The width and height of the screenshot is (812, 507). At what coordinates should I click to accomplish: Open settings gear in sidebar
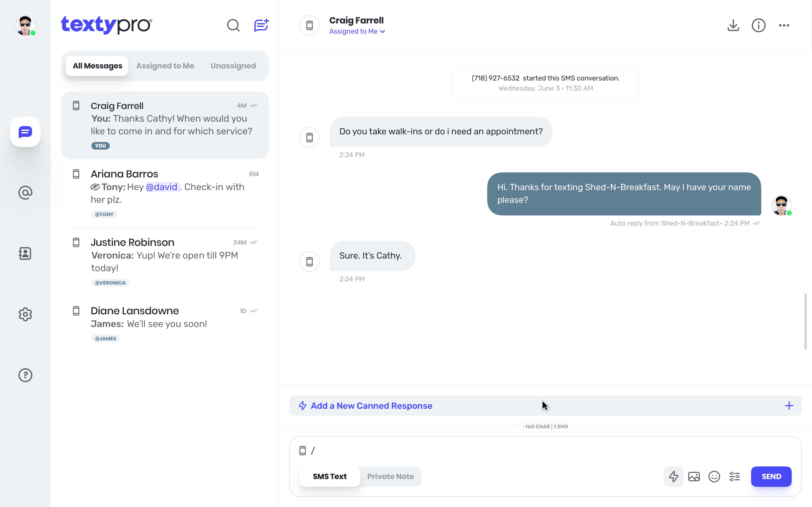(25, 315)
